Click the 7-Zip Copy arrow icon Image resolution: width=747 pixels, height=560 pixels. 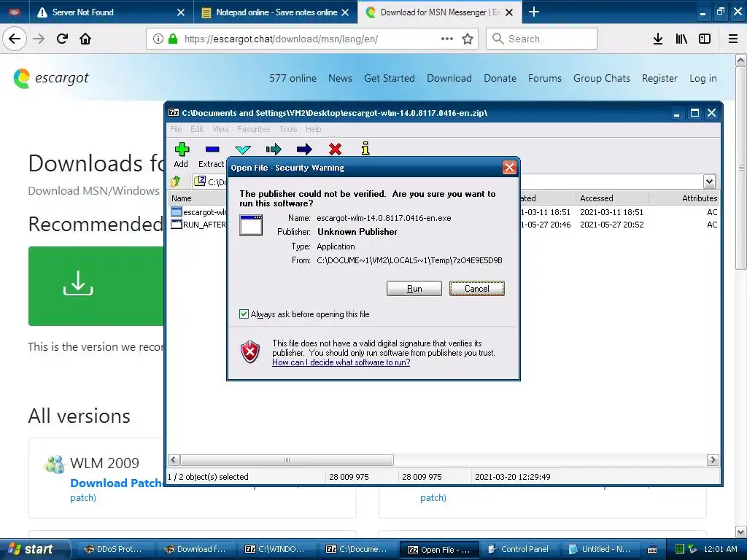coord(274,149)
